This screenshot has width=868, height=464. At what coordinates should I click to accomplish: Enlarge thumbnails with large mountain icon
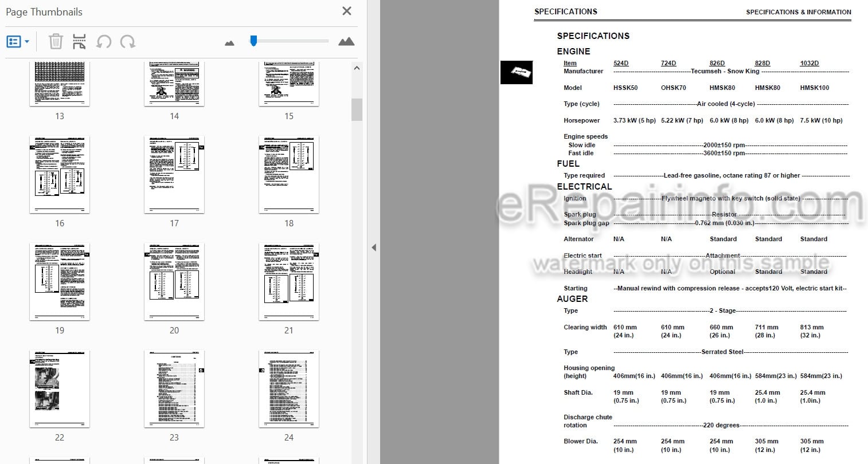346,41
